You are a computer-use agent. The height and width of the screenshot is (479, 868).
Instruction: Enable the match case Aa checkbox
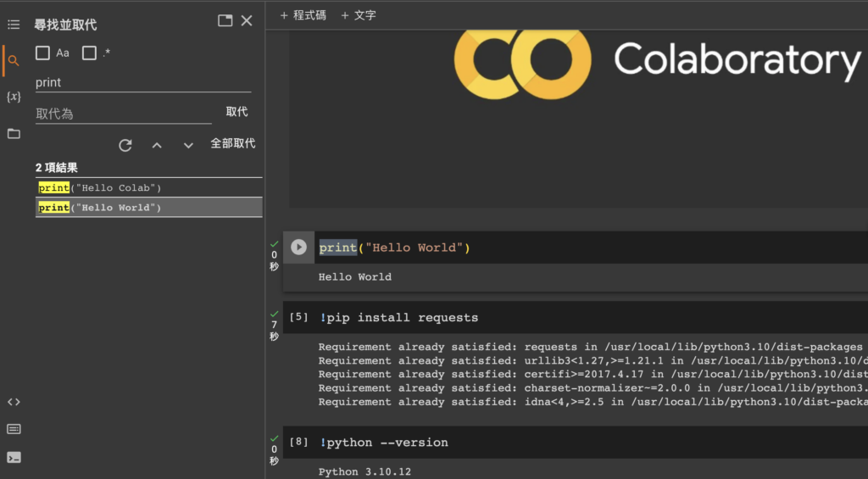point(42,53)
